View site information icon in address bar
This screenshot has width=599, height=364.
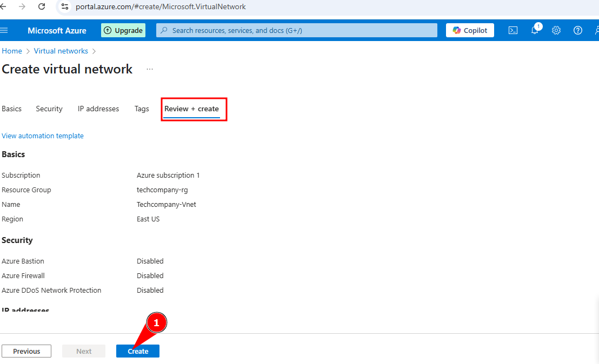tap(65, 6)
